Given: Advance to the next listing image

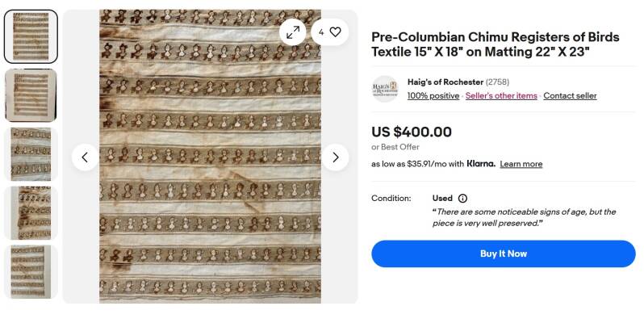Looking at the screenshot, I should click(x=335, y=157).
